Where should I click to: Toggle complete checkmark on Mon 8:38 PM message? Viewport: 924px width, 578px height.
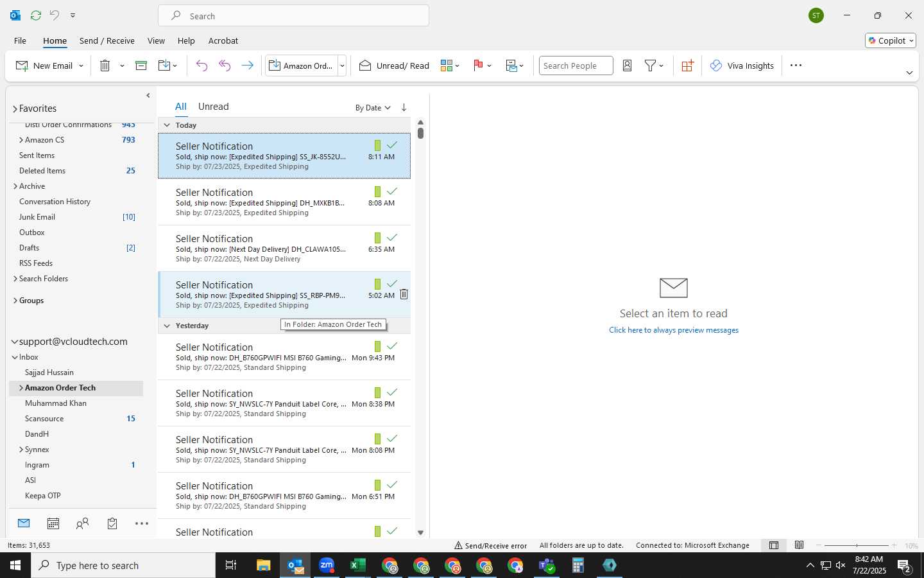(392, 392)
